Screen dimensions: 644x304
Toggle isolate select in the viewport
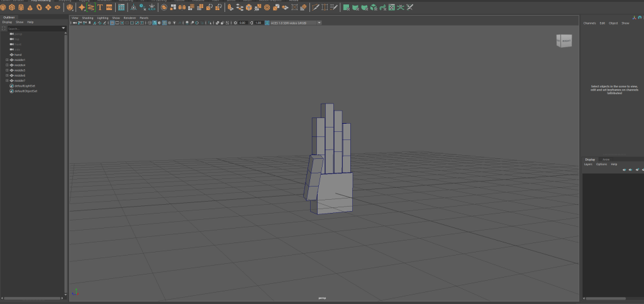pyautogui.click(x=210, y=23)
